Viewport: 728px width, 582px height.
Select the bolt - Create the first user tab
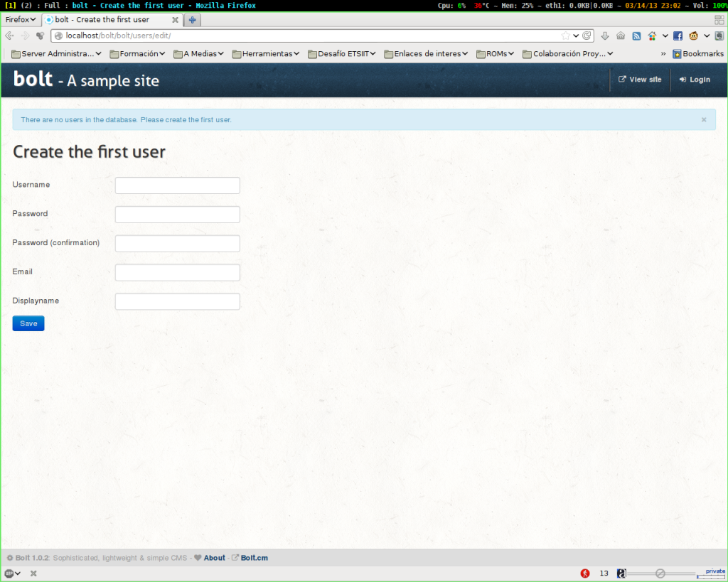pyautogui.click(x=112, y=20)
